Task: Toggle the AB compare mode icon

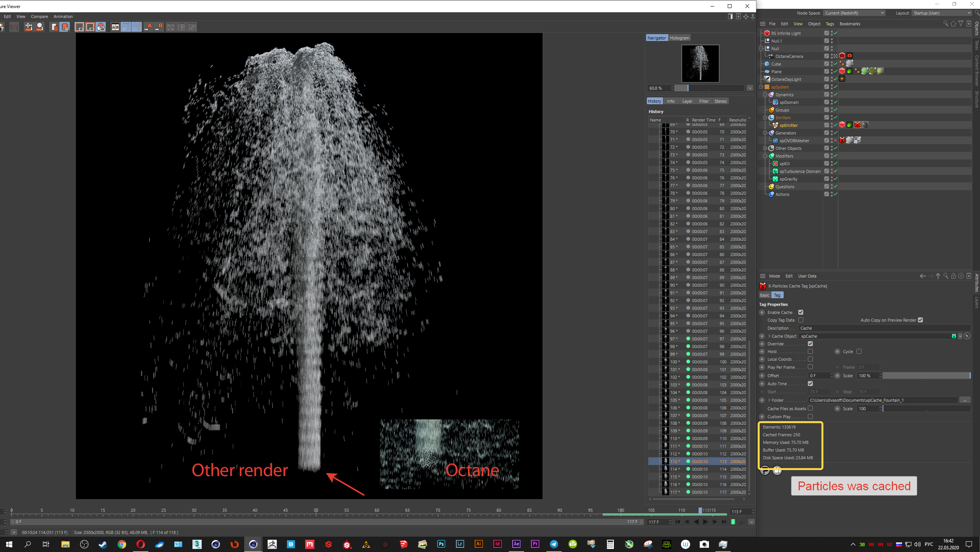Action: (x=115, y=27)
